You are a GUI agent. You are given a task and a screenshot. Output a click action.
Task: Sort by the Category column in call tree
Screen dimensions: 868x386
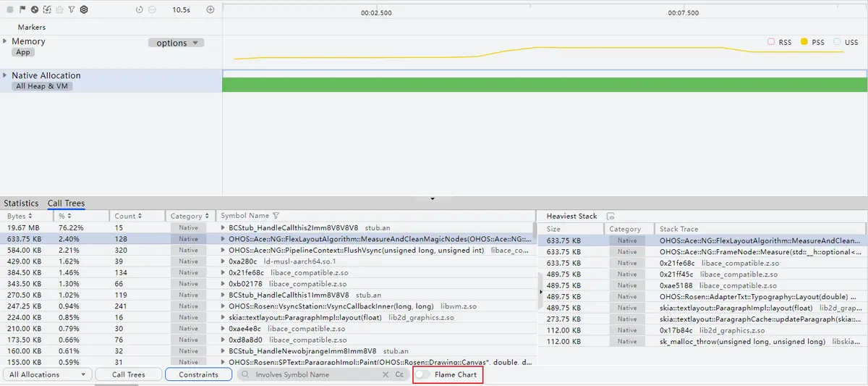click(x=191, y=216)
